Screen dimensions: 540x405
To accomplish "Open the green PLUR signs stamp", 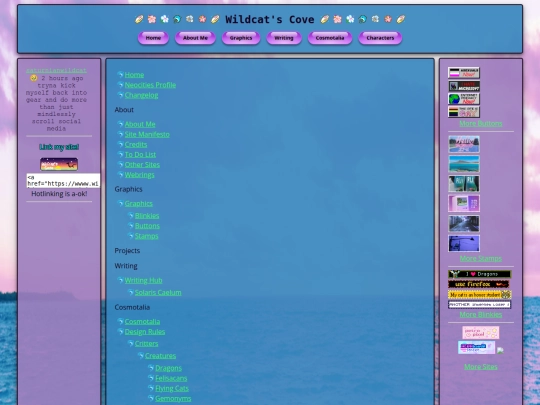I will click(464, 184).
